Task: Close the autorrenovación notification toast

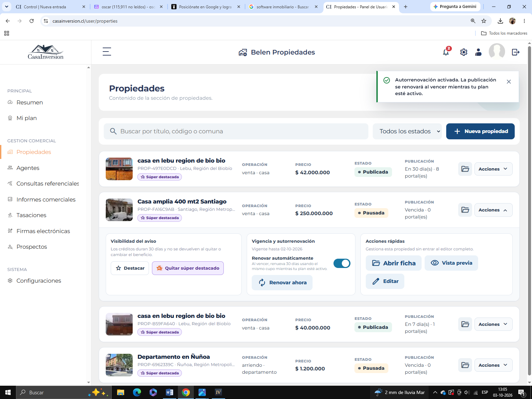Action: click(x=509, y=82)
